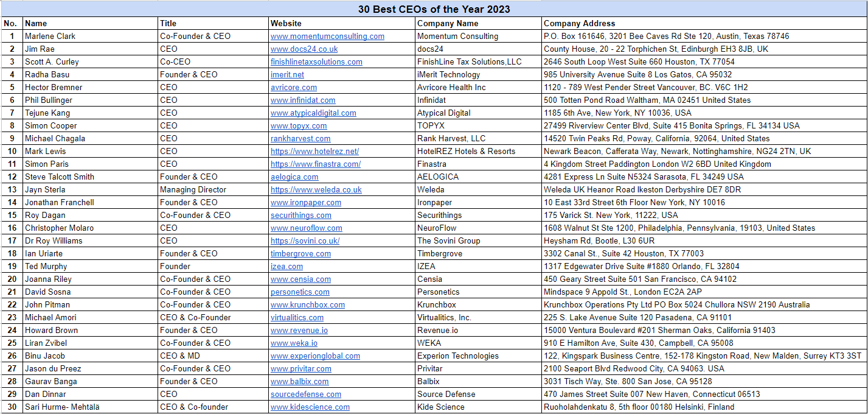
Task: Open the www.topyx.com link
Action: point(299,125)
